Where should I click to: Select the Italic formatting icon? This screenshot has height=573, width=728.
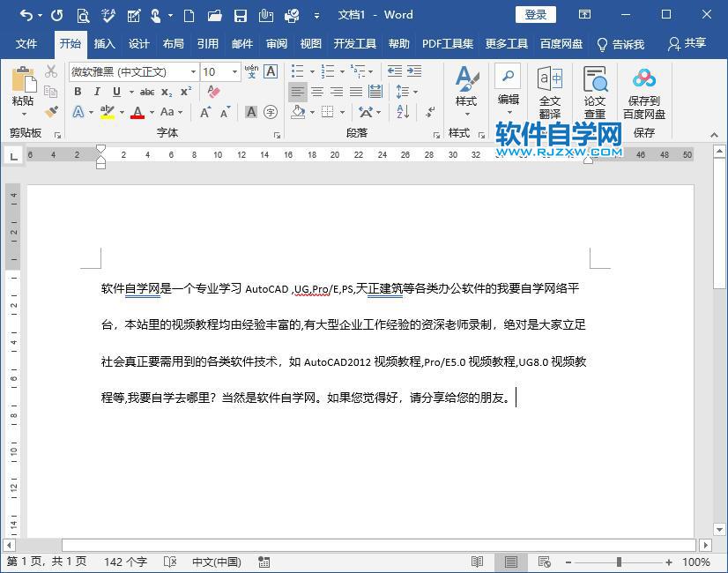click(97, 92)
